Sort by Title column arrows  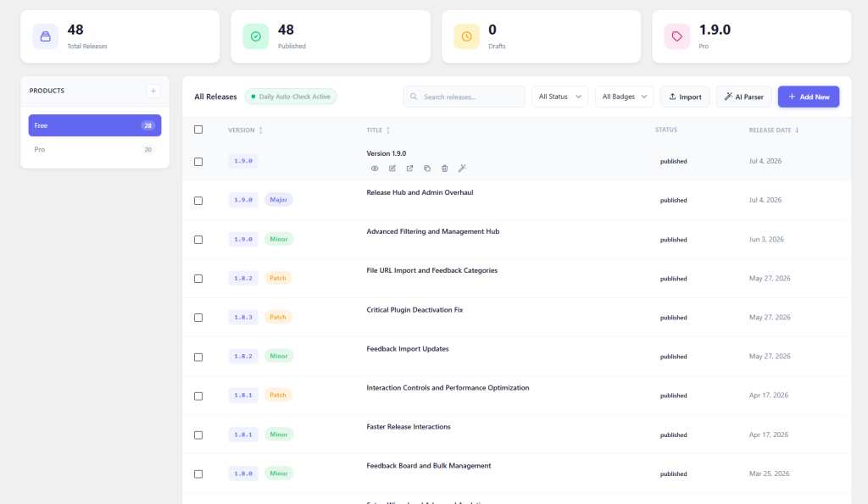(x=388, y=130)
